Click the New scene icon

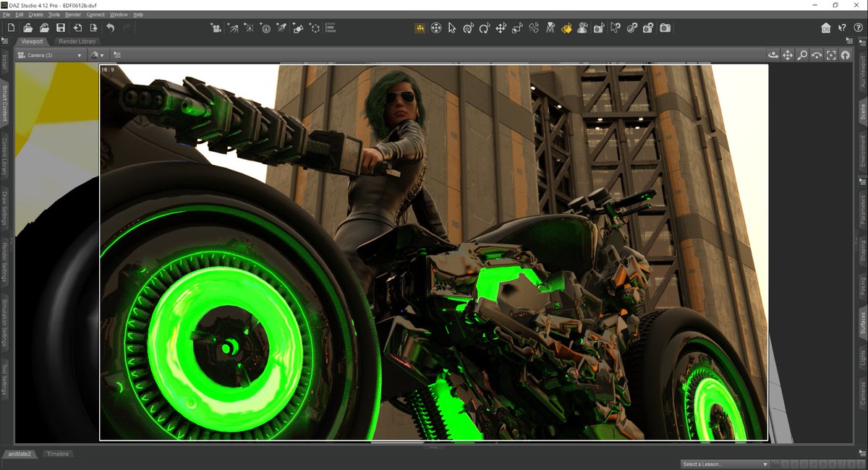click(11, 27)
